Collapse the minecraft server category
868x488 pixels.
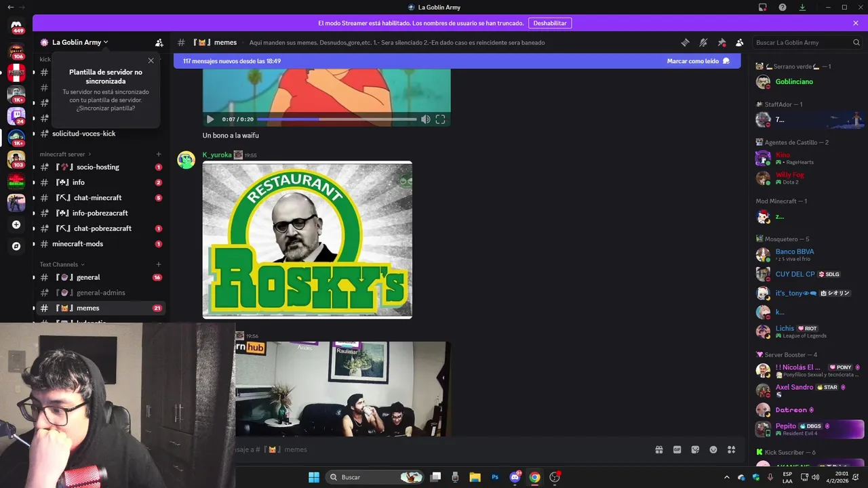click(65, 154)
